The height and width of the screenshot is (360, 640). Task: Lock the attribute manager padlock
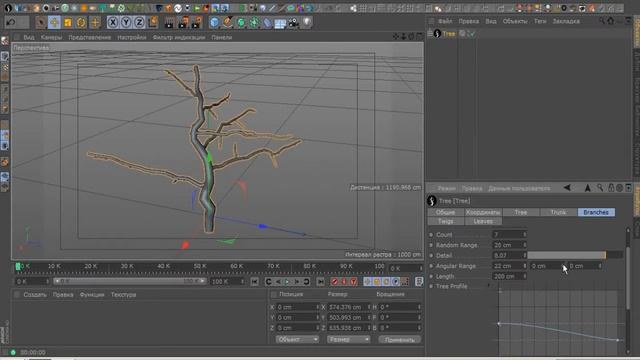611,188
